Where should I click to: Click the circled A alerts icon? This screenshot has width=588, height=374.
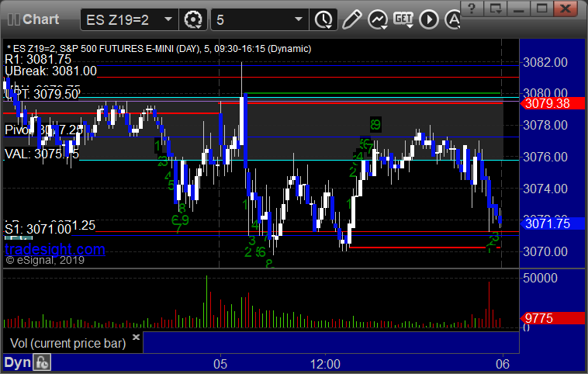[452, 19]
